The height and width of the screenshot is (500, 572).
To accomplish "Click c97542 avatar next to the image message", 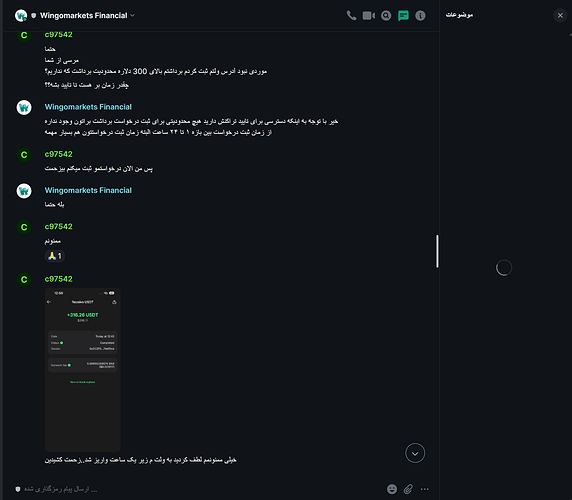I will [x=24, y=279].
